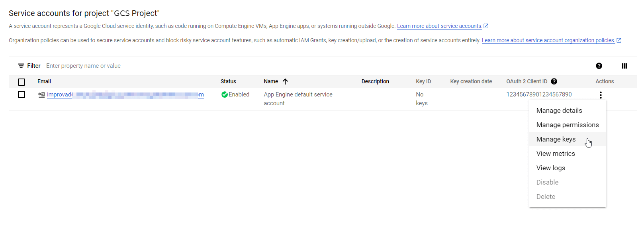The width and height of the screenshot is (644, 232).
Task: Select the App Engine service account row checkbox
Action: (22, 94)
